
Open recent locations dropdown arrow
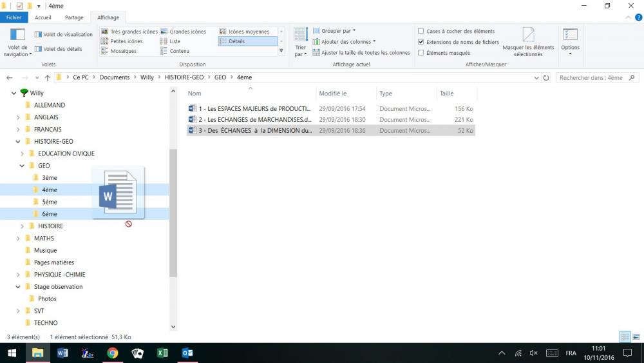click(x=37, y=78)
